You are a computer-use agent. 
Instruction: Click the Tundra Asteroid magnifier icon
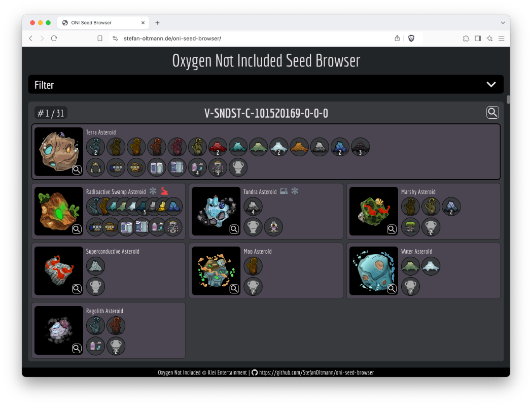(234, 229)
